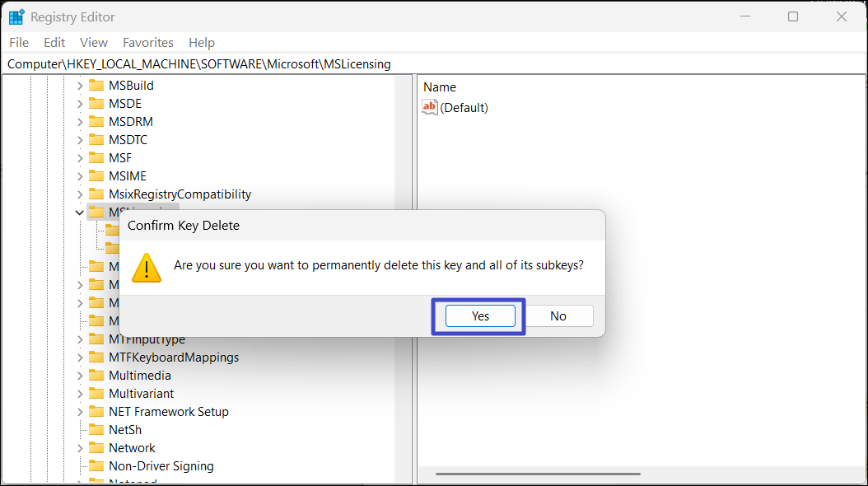Select the NET Framework Setup folder icon
The height and width of the screenshot is (486, 868).
[96, 411]
